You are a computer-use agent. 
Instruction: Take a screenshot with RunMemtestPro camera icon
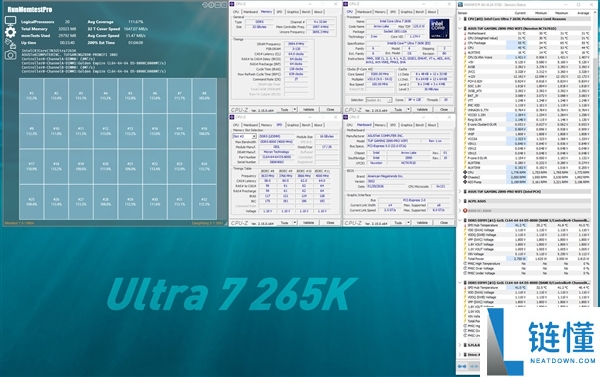pos(10,55)
